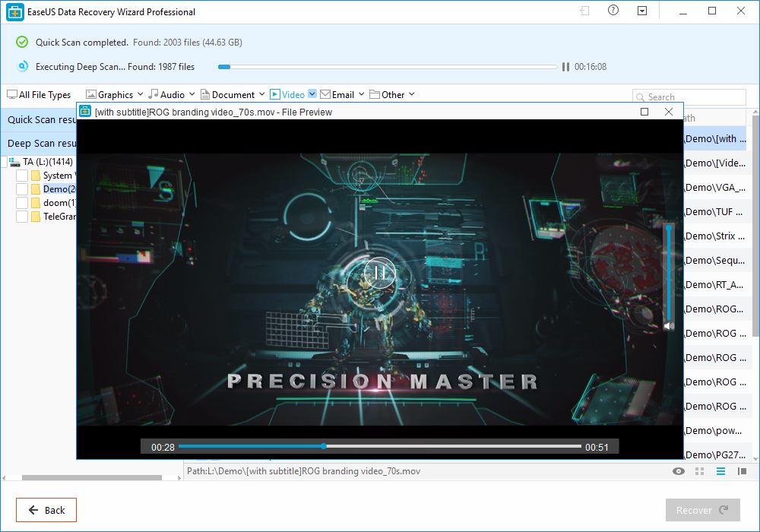Switch to the thumbnail grid view icon
This screenshot has width=760, height=532.
coord(699,471)
